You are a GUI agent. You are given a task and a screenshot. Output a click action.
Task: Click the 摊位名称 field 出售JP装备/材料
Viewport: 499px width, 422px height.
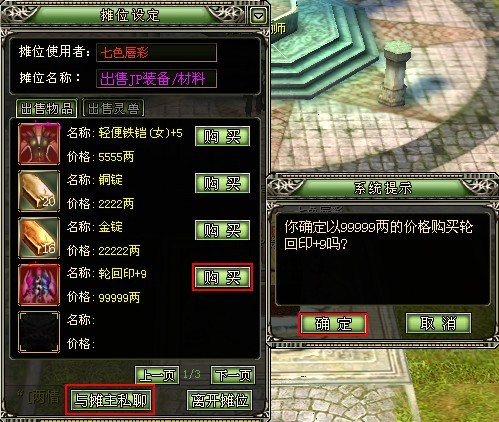pos(156,79)
